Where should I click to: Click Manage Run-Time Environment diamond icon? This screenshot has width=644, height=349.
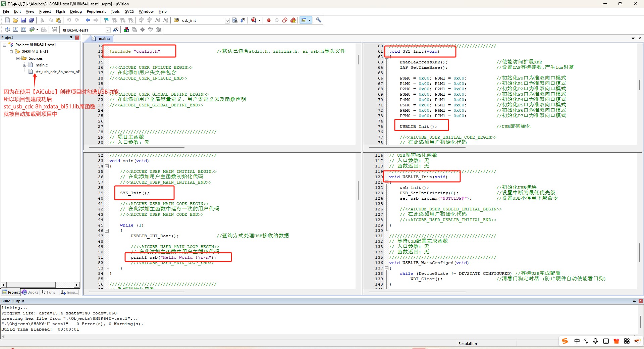pyautogui.click(x=143, y=30)
